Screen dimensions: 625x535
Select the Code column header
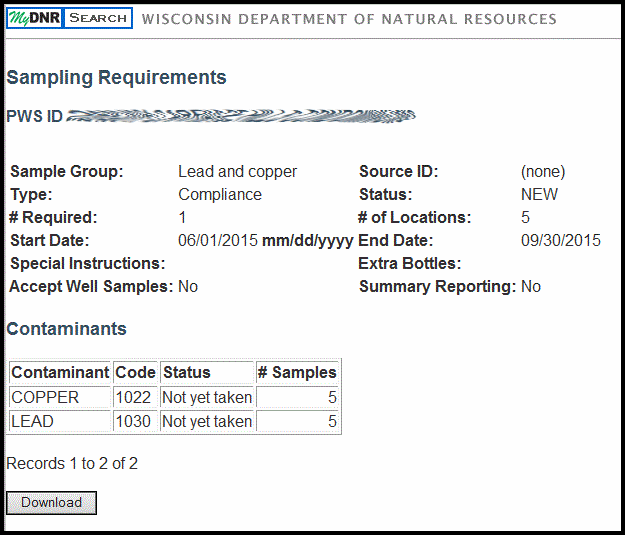[x=135, y=372]
